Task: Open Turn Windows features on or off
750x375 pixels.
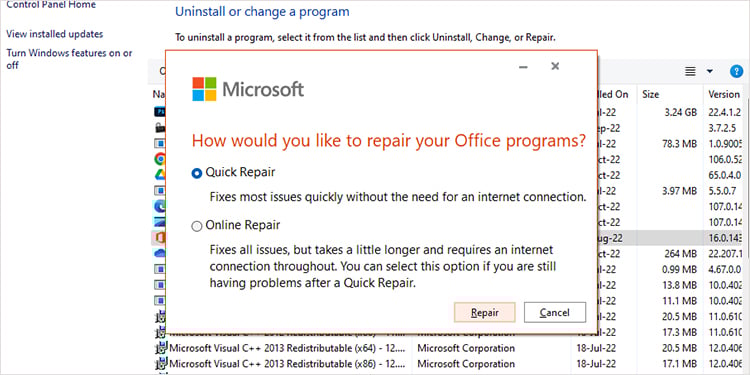Action: [x=69, y=59]
